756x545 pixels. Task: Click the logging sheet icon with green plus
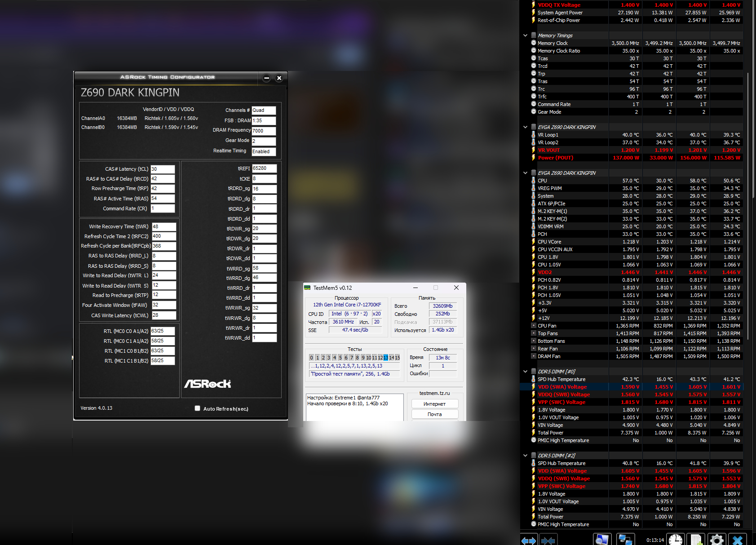click(696, 539)
